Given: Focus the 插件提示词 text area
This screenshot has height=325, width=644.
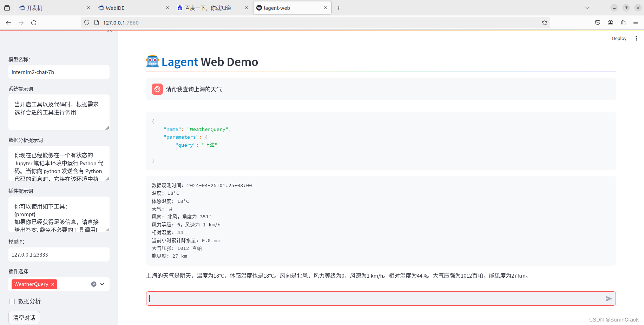Looking at the screenshot, I should (x=59, y=214).
